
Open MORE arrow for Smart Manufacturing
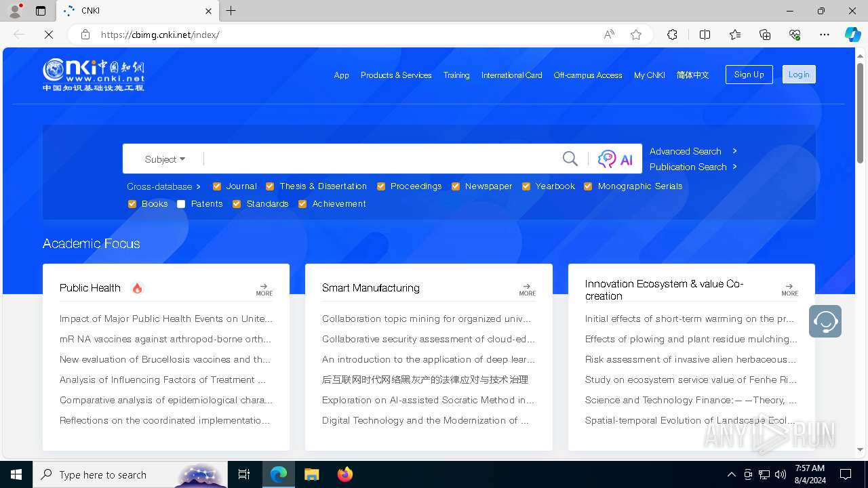click(527, 289)
